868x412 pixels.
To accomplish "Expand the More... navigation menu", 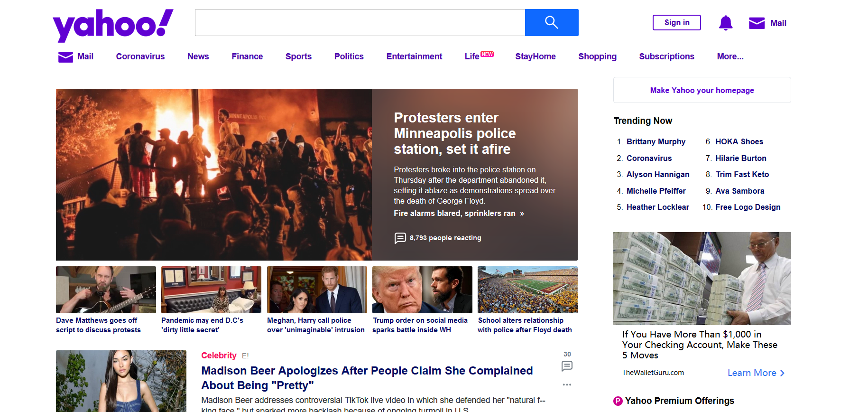I will pyautogui.click(x=730, y=56).
